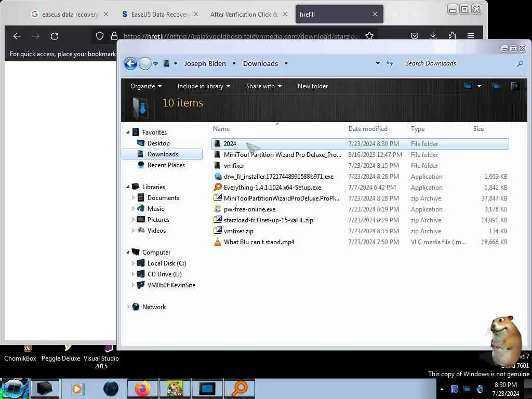Show hidden system tray icons
The image size is (532, 399).
(442, 389)
